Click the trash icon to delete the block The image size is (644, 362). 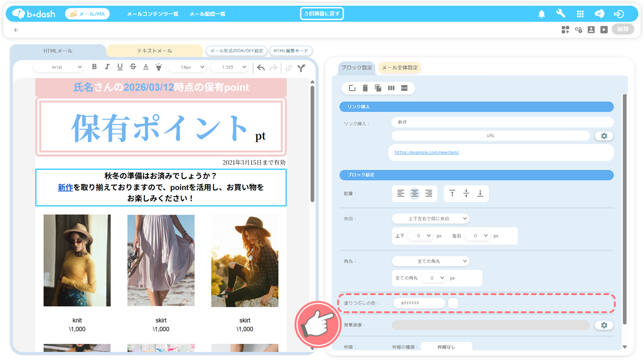click(x=365, y=88)
